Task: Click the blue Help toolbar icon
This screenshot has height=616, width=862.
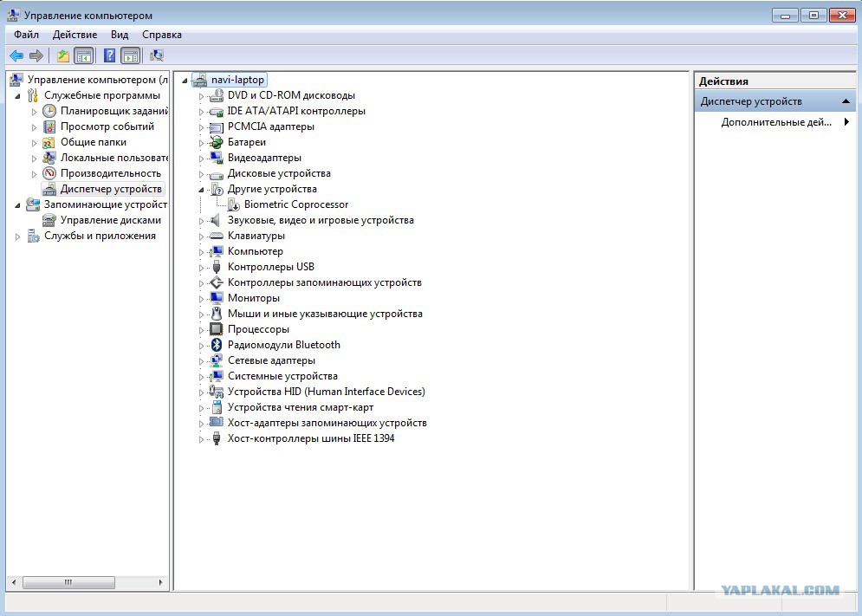Action: coord(110,55)
